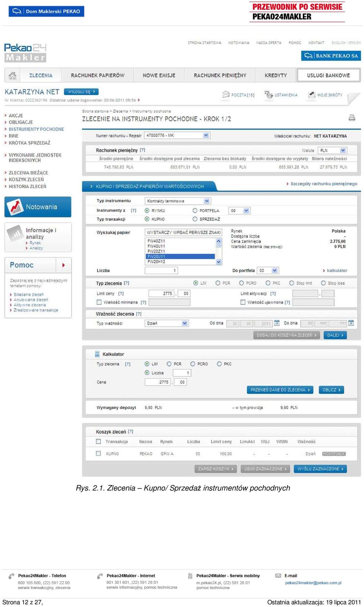
Task: Click help [?] next to Instrumenty z
Action: 133,210
